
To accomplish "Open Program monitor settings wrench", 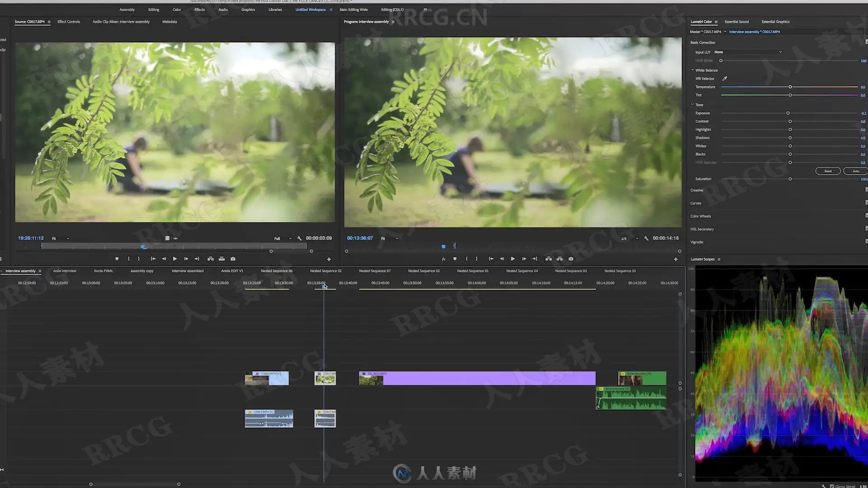I will 646,238.
